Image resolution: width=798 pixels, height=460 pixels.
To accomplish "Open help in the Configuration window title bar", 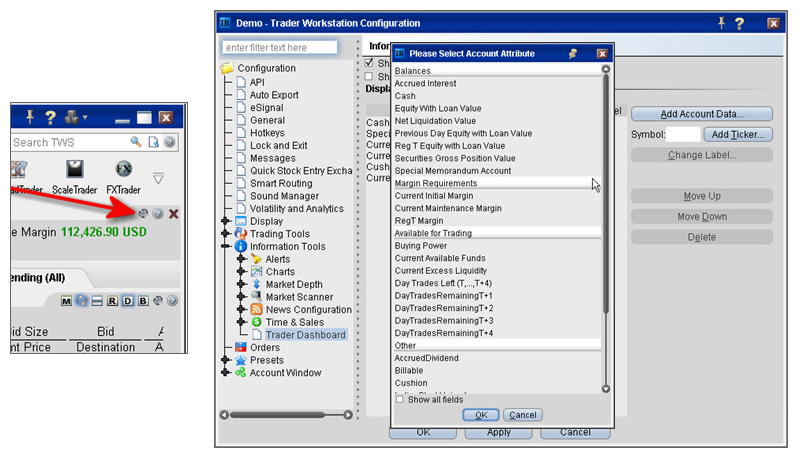I will pyautogui.click(x=739, y=23).
